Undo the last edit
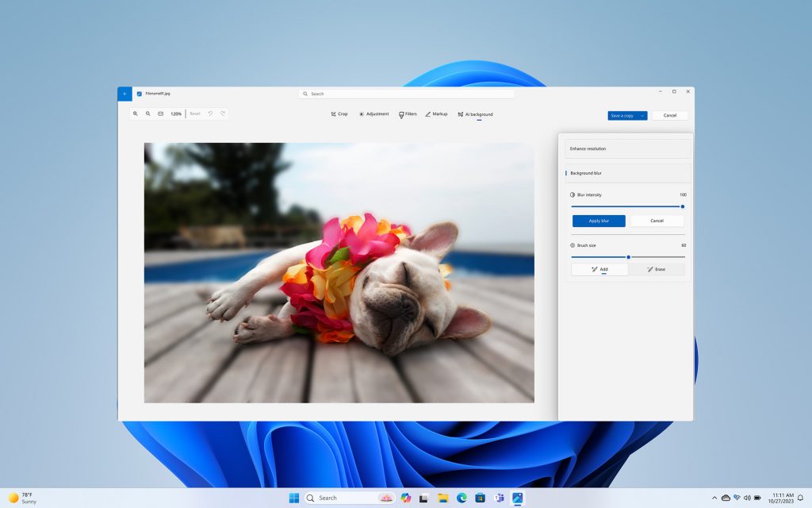Viewport: 812px width, 508px height. (x=209, y=114)
